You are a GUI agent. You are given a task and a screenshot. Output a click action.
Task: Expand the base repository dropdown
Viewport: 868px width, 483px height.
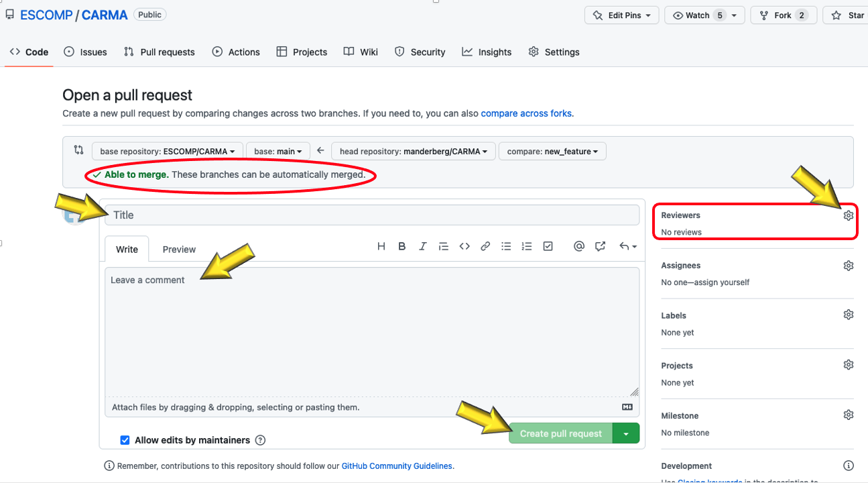tap(167, 152)
